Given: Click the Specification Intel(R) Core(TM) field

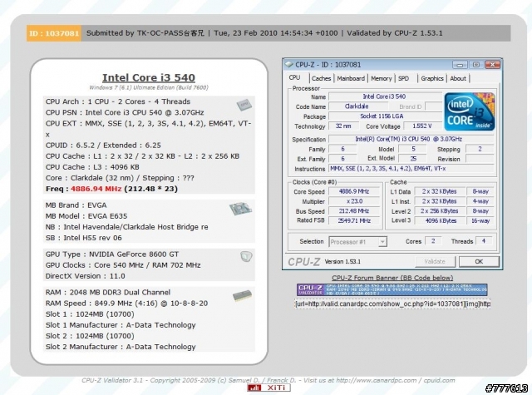Looking at the screenshot, I should pyautogui.click(x=411, y=139).
